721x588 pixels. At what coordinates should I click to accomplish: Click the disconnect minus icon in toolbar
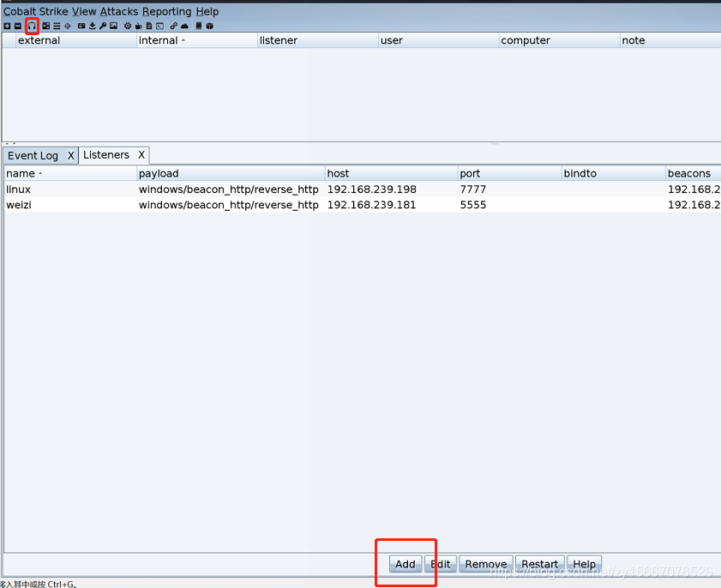(x=18, y=26)
